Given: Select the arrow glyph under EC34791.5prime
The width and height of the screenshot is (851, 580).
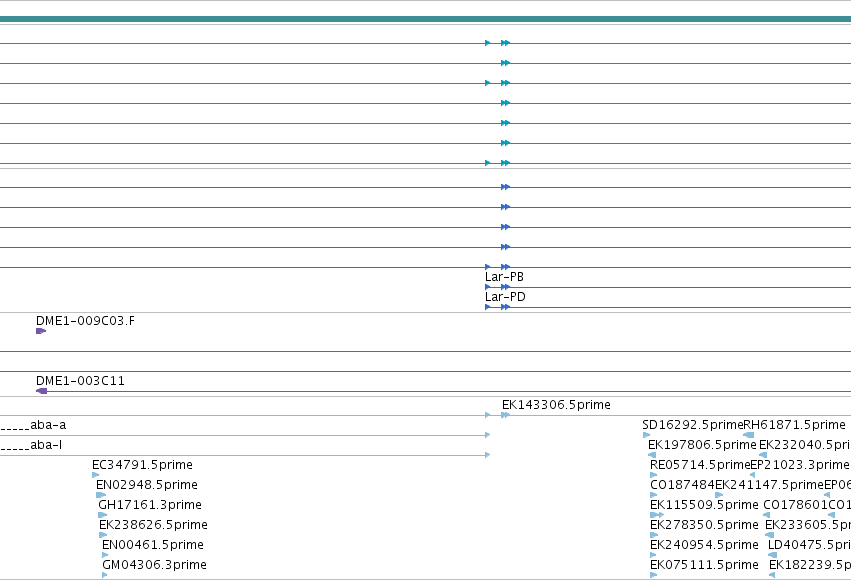Looking at the screenshot, I should click(x=96, y=475).
